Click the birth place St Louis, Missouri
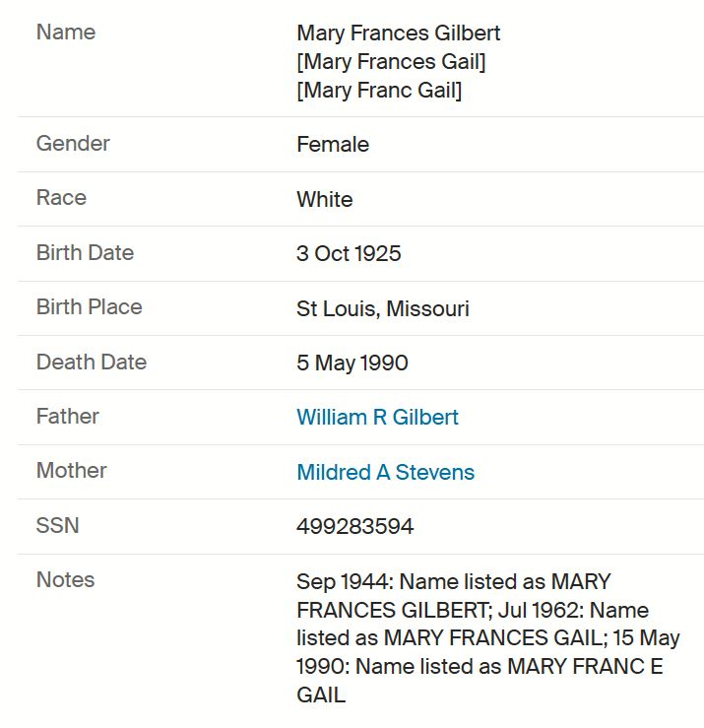Screen dimensions: 704x728 pyautogui.click(x=383, y=308)
